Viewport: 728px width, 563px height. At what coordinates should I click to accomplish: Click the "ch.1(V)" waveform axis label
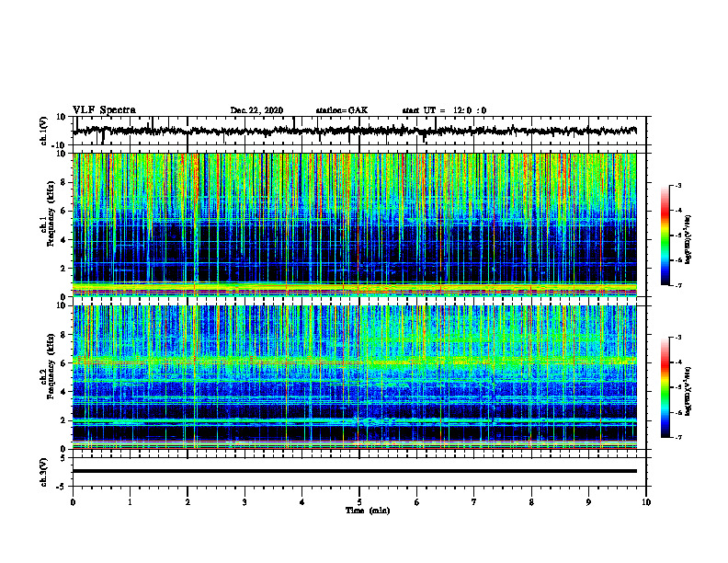pos(44,132)
